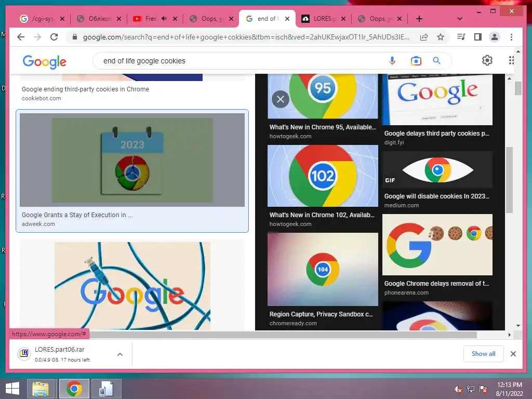The image size is (532, 399).
Task: Open a new tab with plus
Action: tap(419, 19)
